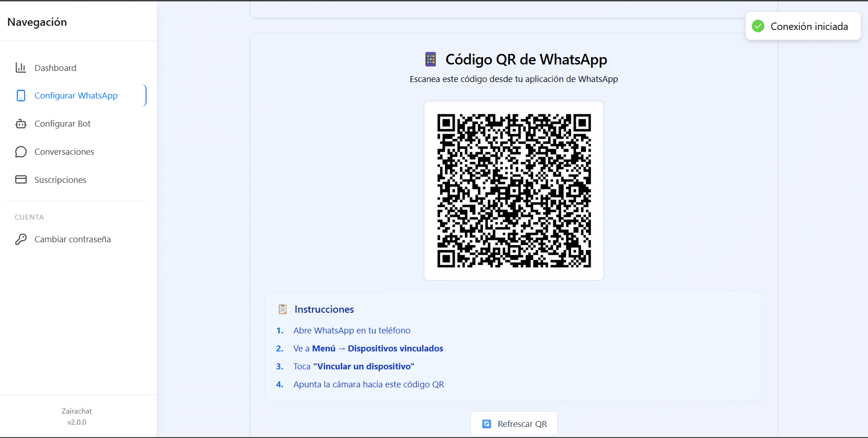Click the QR emoji in the page title
Screen dimensions: 868x438
(x=430, y=59)
